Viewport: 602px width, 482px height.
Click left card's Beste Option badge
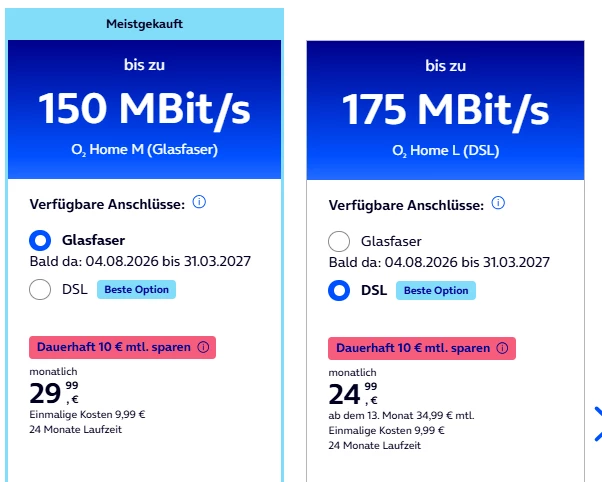point(136,290)
